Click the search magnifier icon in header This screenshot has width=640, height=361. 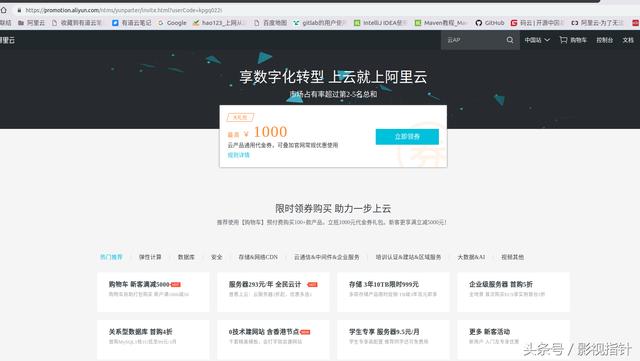(510, 40)
